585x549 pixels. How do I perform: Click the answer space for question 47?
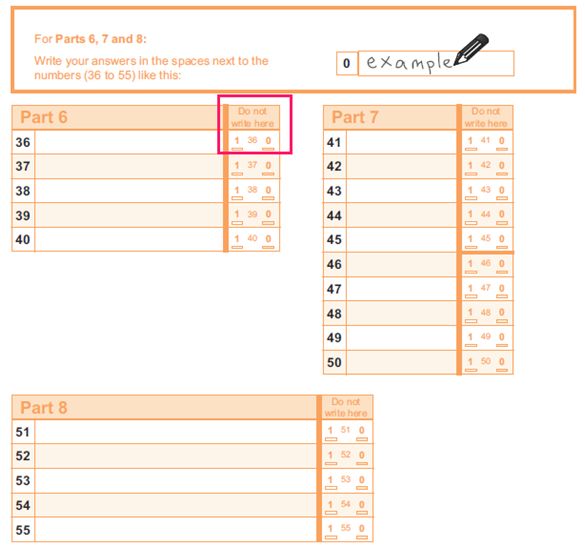[x=401, y=289]
